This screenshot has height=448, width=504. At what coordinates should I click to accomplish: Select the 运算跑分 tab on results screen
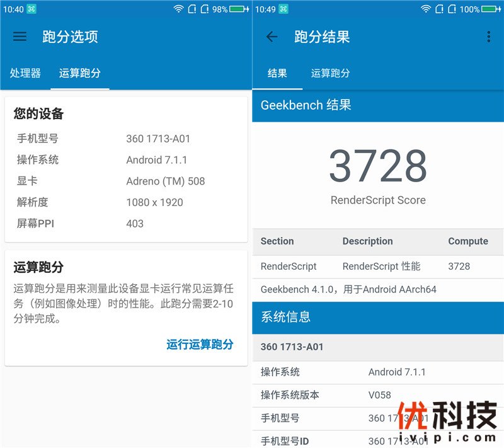[x=331, y=73]
